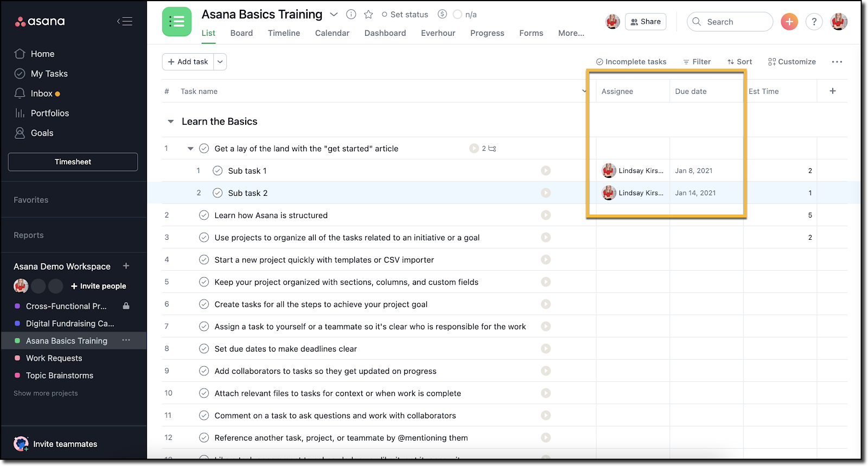Open the green project list icon

click(177, 22)
